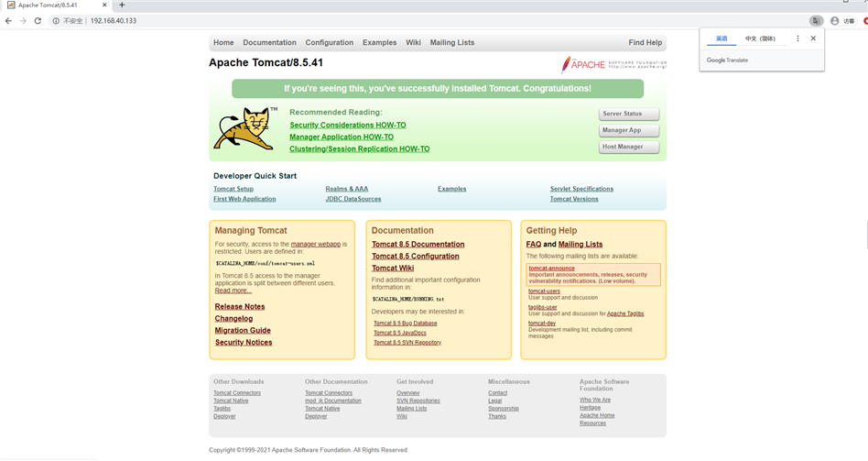
Task: Open the guest profile avatar icon
Action: 835,21
